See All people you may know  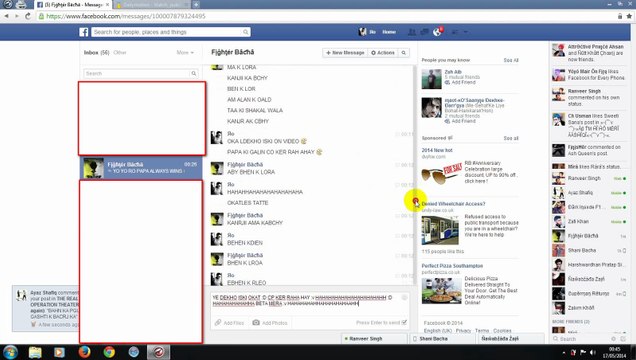coord(511,60)
